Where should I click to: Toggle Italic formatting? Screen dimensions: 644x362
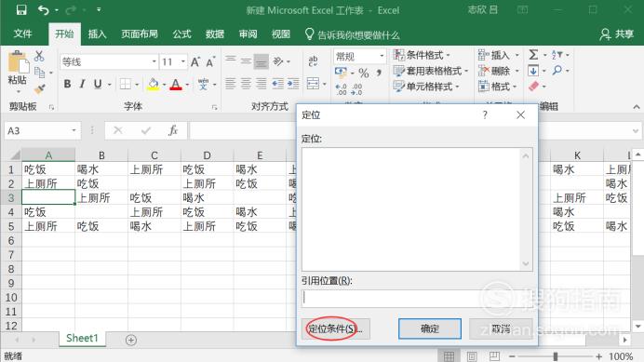coord(82,85)
